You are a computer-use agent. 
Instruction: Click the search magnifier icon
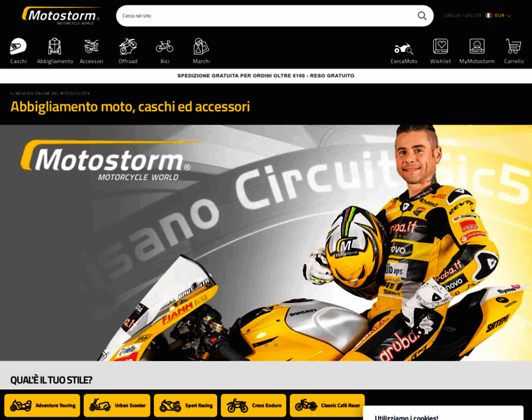tap(421, 15)
